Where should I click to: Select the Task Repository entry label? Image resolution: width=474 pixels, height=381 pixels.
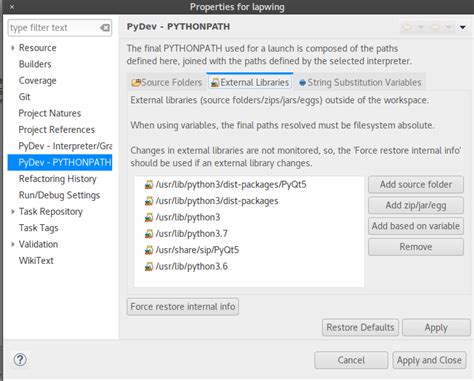[x=51, y=211]
